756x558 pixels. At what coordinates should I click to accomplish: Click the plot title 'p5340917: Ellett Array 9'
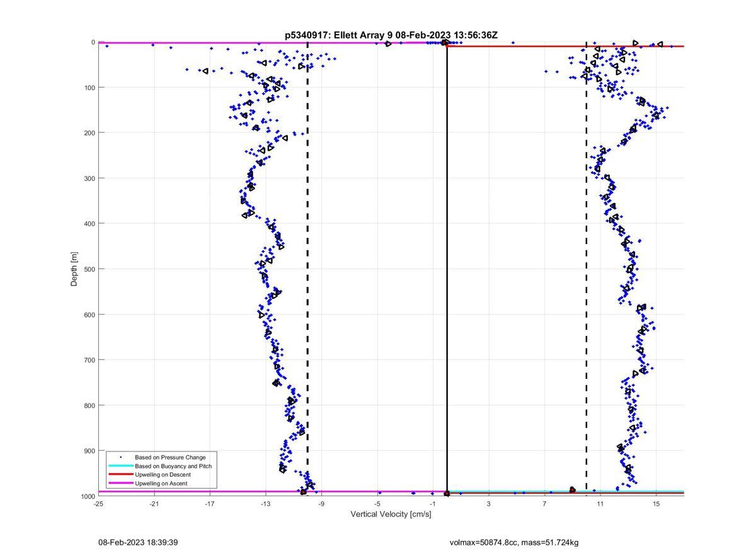tap(338, 35)
